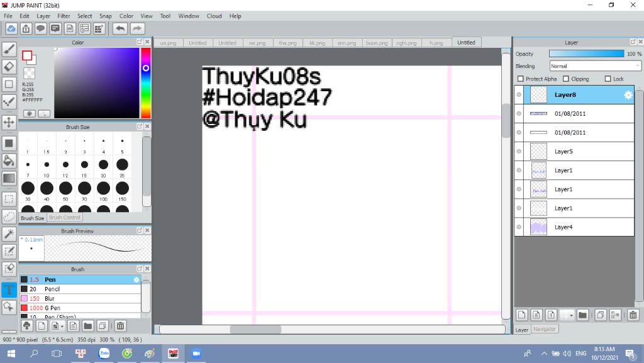This screenshot has width=644, height=363.
Task: Open the Layer menu
Action: click(x=43, y=16)
